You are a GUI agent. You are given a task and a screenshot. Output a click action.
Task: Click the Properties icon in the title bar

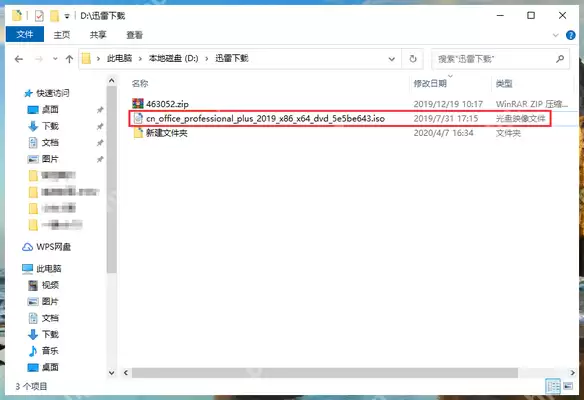click(39, 16)
